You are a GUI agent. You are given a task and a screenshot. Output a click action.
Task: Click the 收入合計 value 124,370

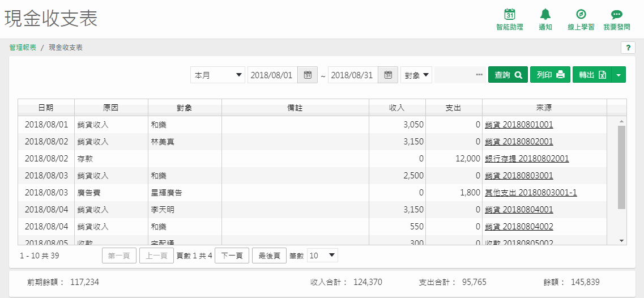(x=368, y=282)
